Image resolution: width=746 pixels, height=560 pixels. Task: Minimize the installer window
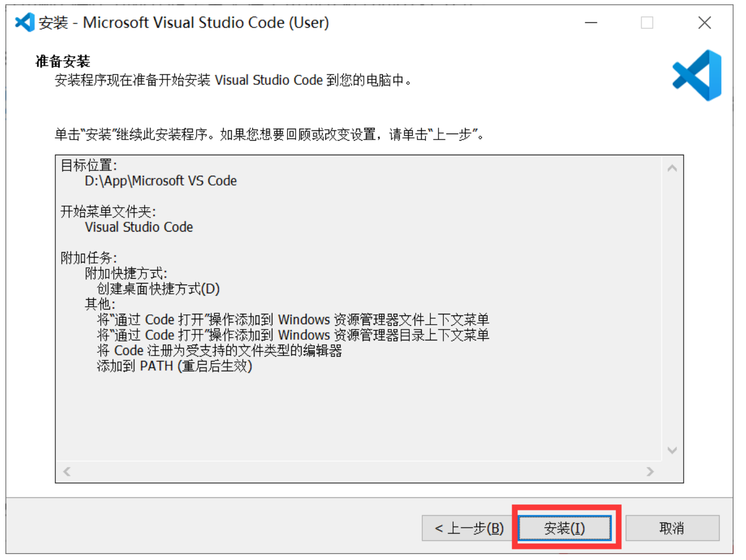click(591, 23)
